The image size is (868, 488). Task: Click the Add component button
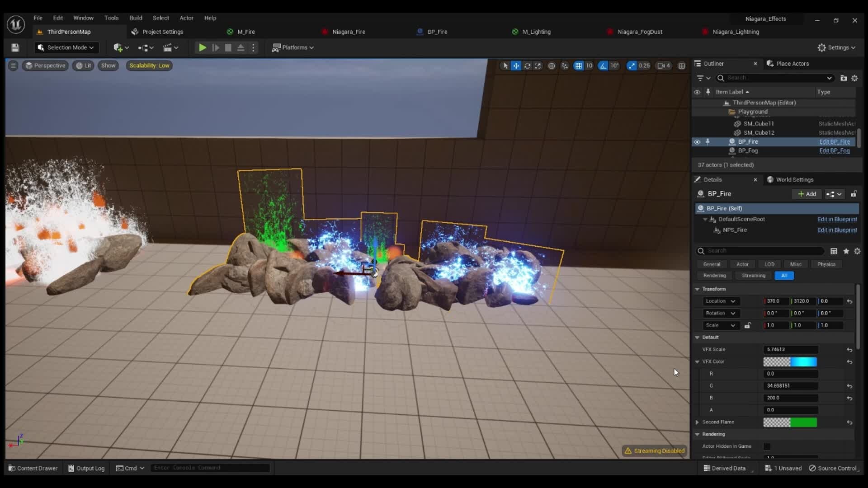(x=807, y=194)
